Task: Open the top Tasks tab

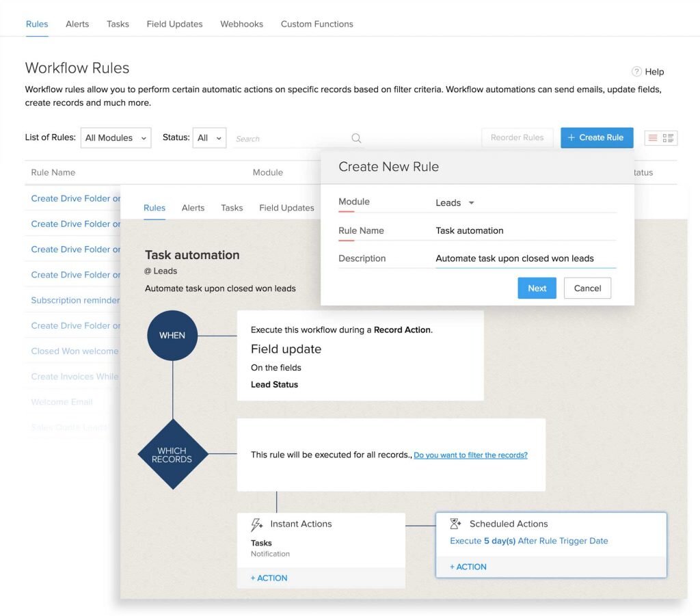Action: click(x=118, y=24)
